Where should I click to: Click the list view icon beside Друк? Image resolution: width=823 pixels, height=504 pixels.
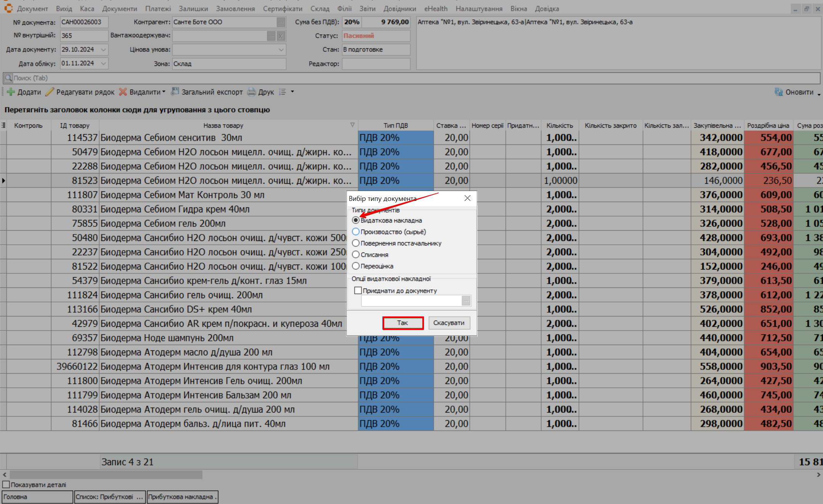[x=282, y=92]
